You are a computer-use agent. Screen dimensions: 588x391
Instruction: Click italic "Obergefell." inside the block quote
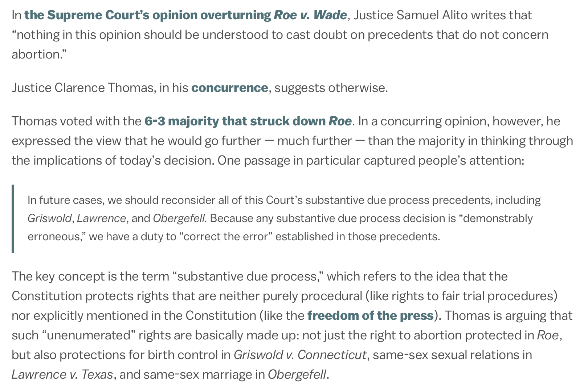coord(180,218)
